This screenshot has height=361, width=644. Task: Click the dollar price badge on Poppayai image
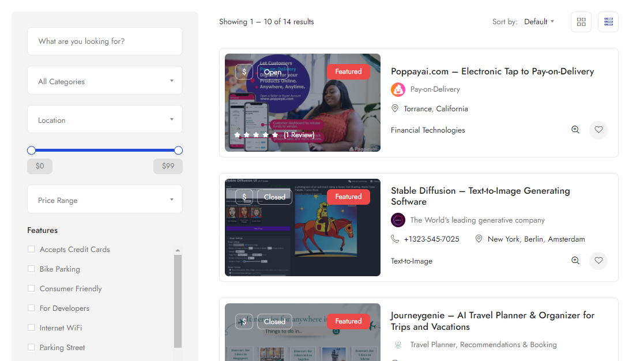[244, 72]
